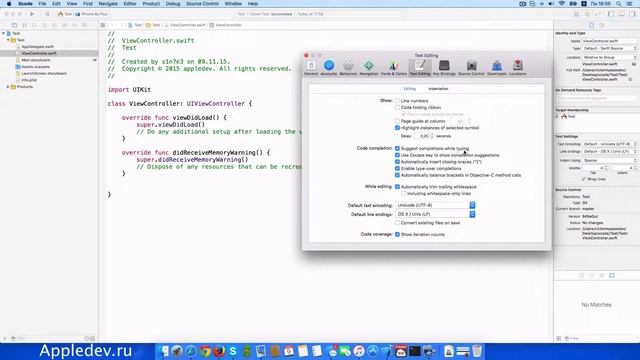Uncheck Suggest completions while typing
This screenshot has width=640, height=360.
(397, 149)
